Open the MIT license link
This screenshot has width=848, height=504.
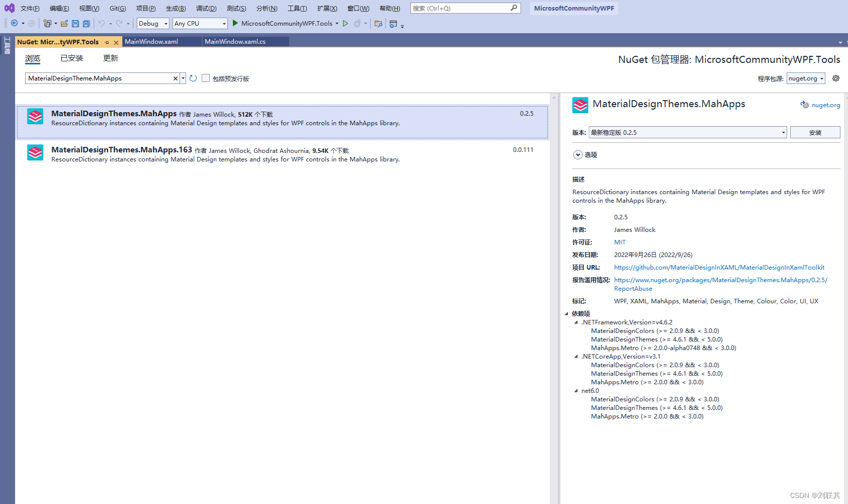pos(620,242)
